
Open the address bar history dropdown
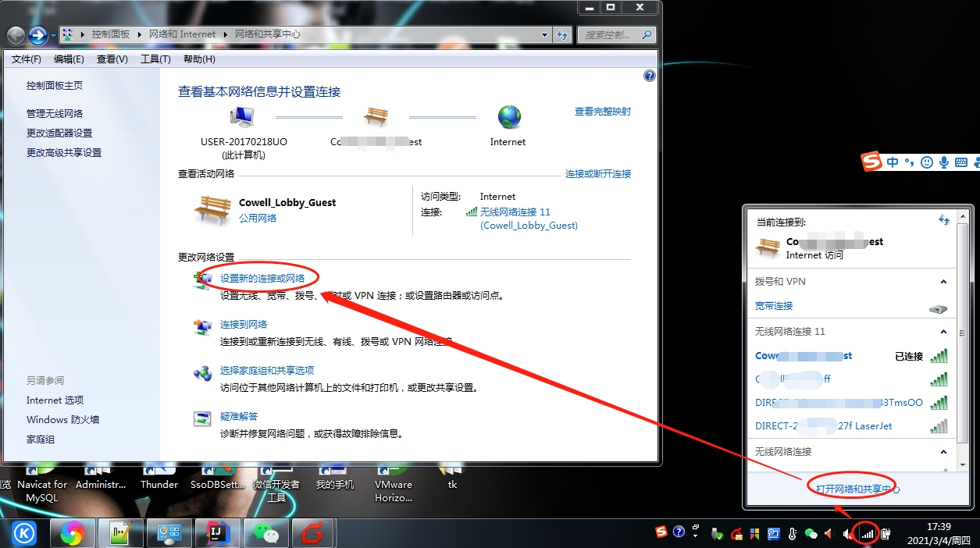(545, 34)
